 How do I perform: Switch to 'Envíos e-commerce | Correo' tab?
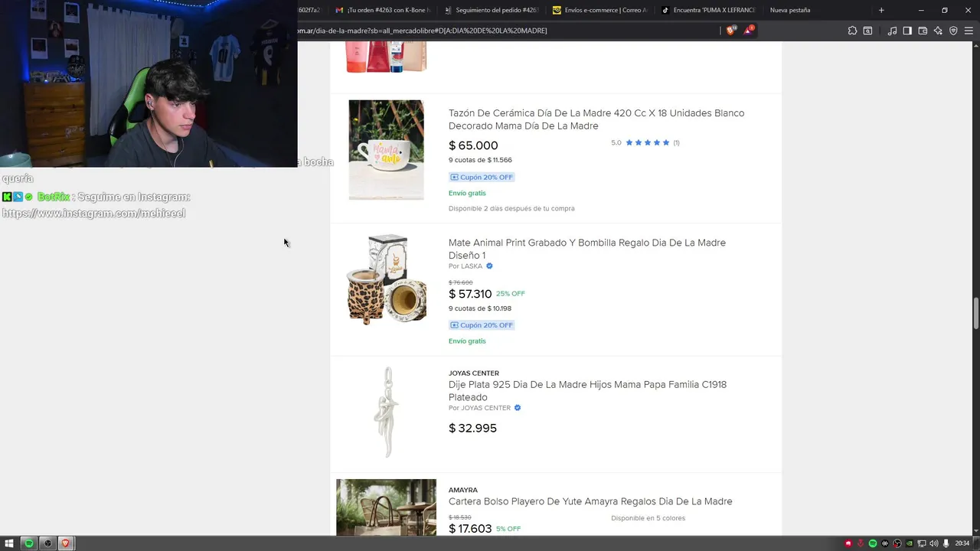599,10
